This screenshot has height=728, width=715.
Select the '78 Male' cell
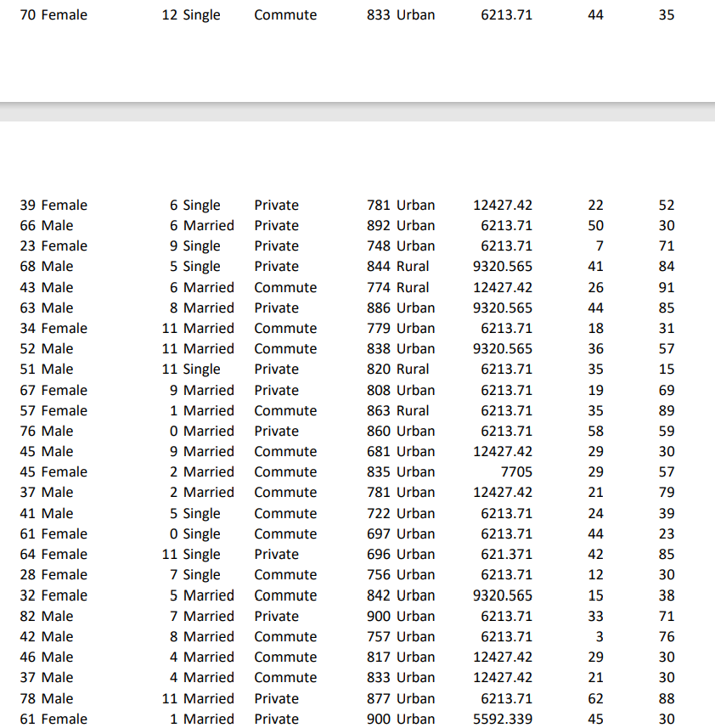[47, 698]
